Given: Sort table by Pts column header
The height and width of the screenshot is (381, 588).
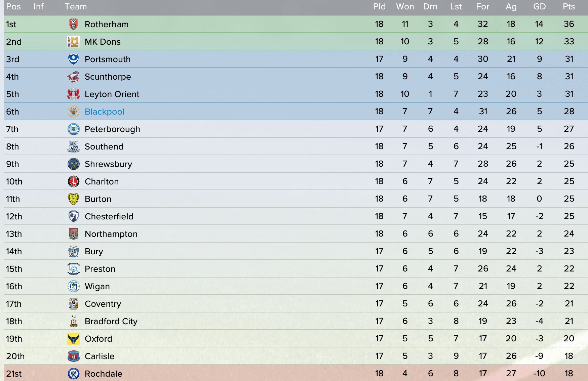Looking at the screenshot, I should pos(569,7).
